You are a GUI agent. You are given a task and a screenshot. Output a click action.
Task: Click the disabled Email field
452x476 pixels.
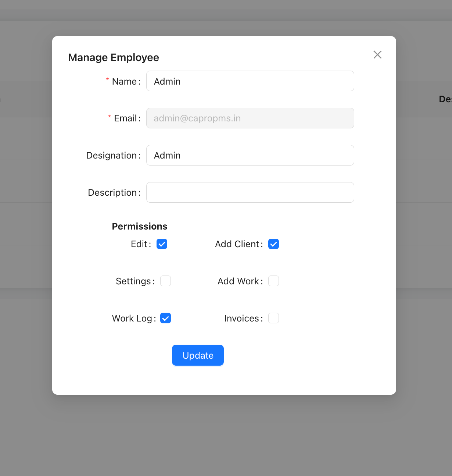(x=250, y=118)
